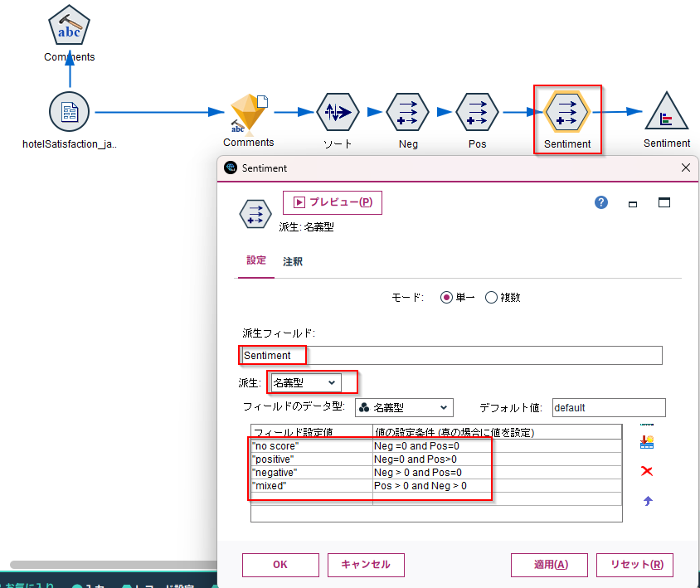Switch to the 設定 tab

[255, 260]
